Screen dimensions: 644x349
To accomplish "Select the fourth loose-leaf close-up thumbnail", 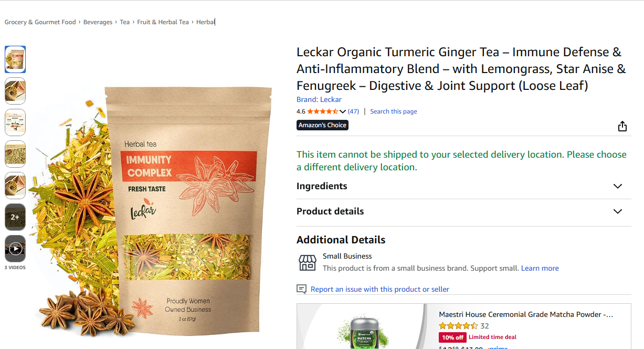I will click(15, 154).
